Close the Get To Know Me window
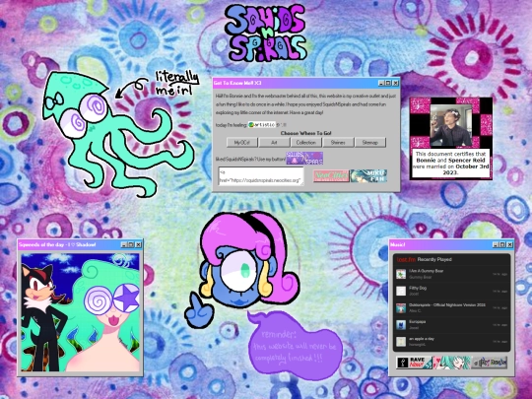The image size is (532, 399). point(395,83)
